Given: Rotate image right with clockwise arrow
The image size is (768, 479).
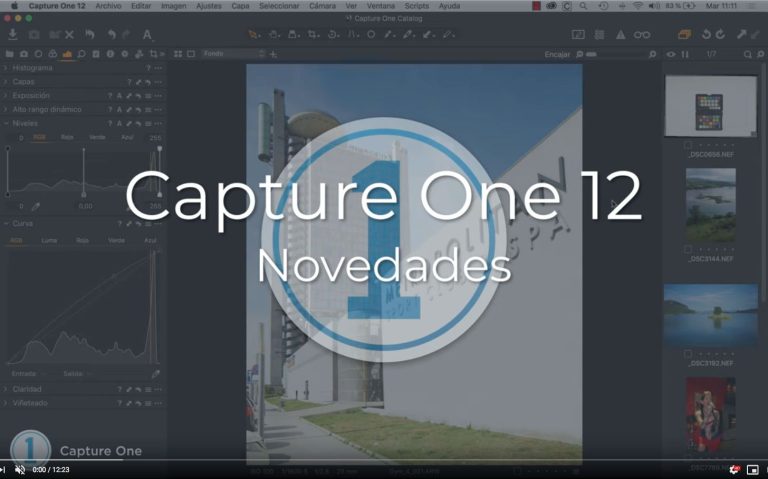Looking at the screenshot, I should 720,34.
